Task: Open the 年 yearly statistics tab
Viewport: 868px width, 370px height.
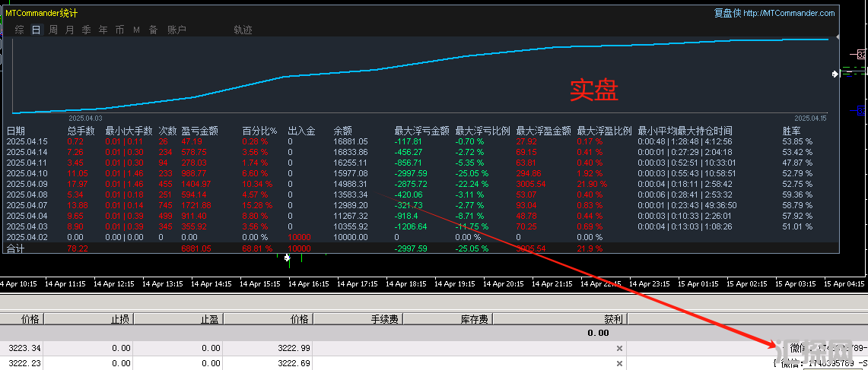Action: [x=103, y=30]
